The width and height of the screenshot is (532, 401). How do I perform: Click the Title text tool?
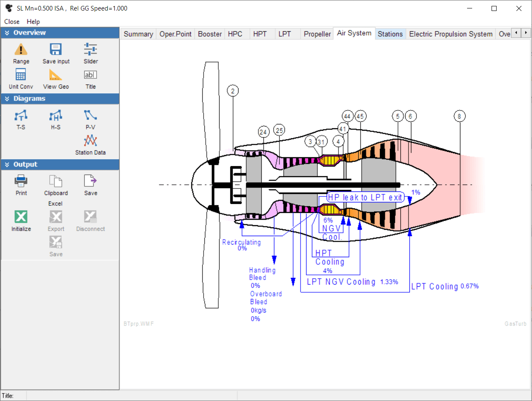pos(91,75)
